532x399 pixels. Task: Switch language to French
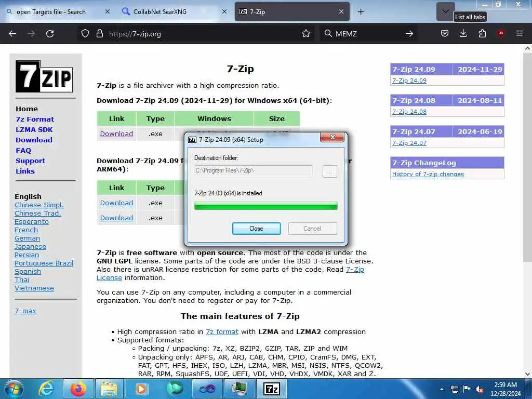click(26, 230)
